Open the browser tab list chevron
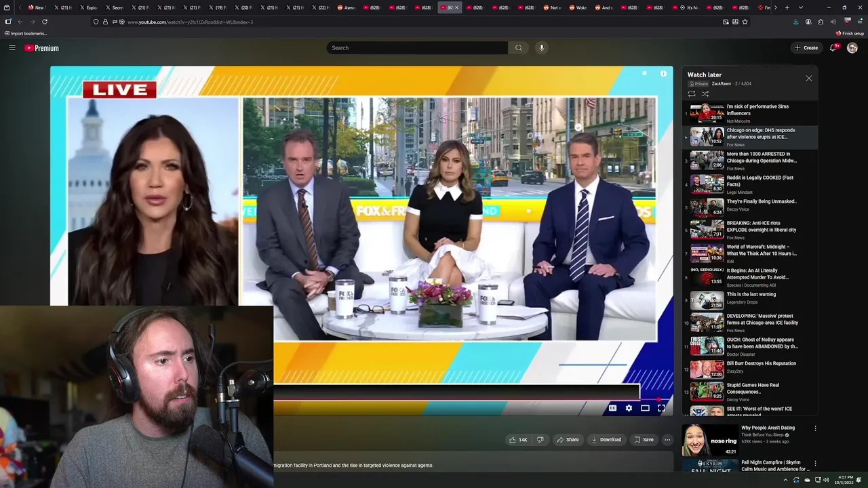This screenshot has height=488, width=868. 801,7
